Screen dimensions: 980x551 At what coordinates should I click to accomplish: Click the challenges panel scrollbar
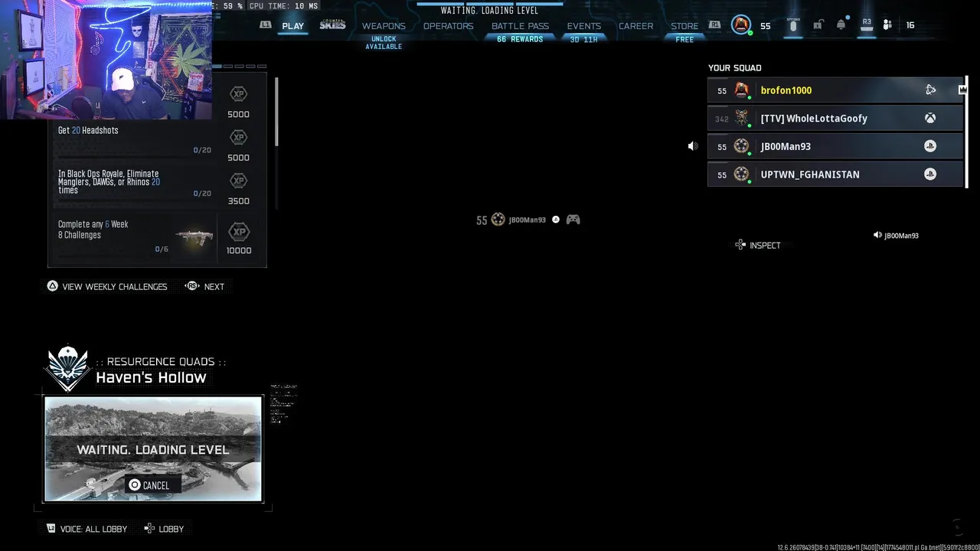276,112
